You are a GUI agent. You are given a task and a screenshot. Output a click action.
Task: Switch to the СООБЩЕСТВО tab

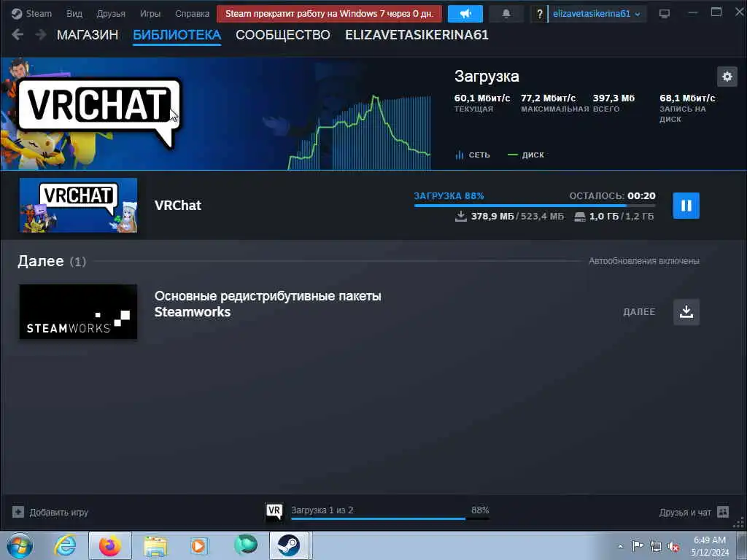coord(282,35)
